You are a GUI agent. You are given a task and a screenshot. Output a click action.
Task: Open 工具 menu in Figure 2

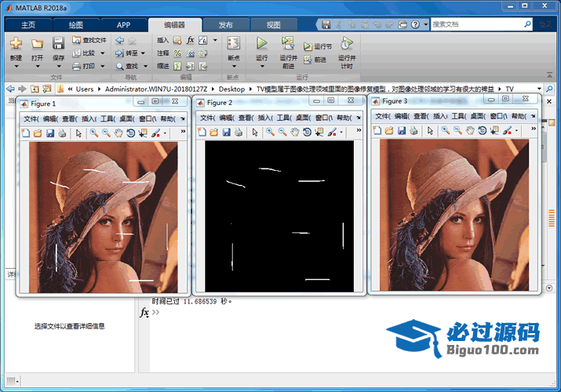pyautogui.click(x=284, y=118)
